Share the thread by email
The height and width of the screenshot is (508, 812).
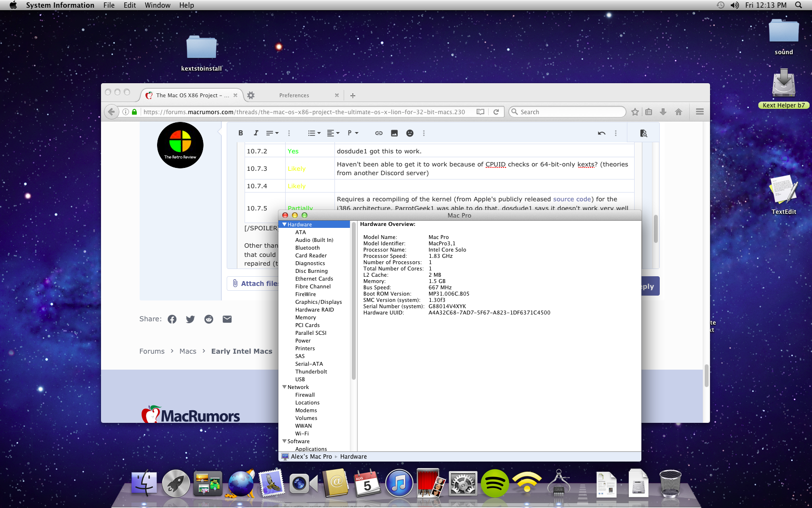(227, 319)
